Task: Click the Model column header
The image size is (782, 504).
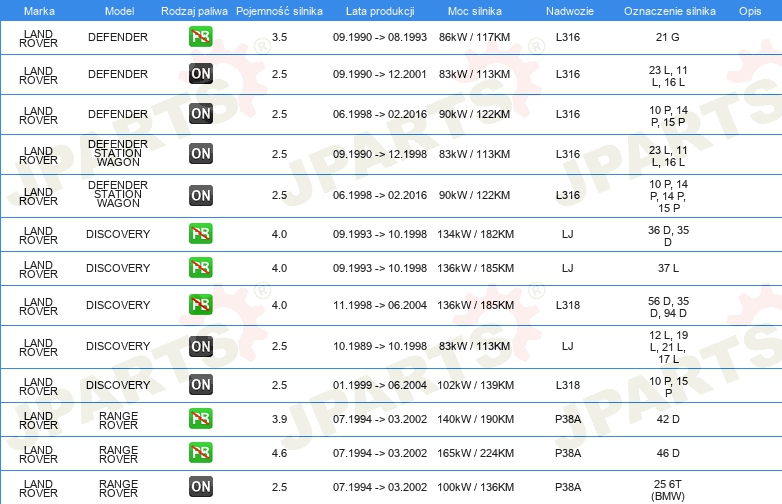Action: point(119,11)
